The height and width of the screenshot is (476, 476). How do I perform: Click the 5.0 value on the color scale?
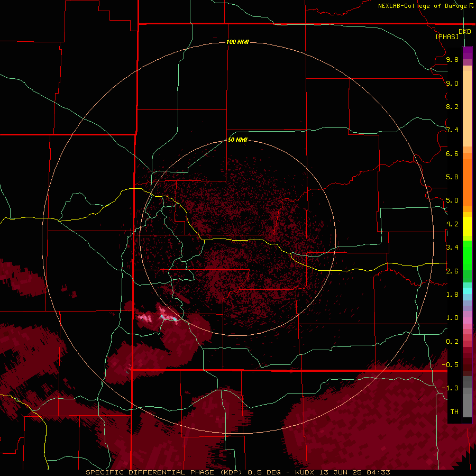pyautogui.click(x=452, y=200)
